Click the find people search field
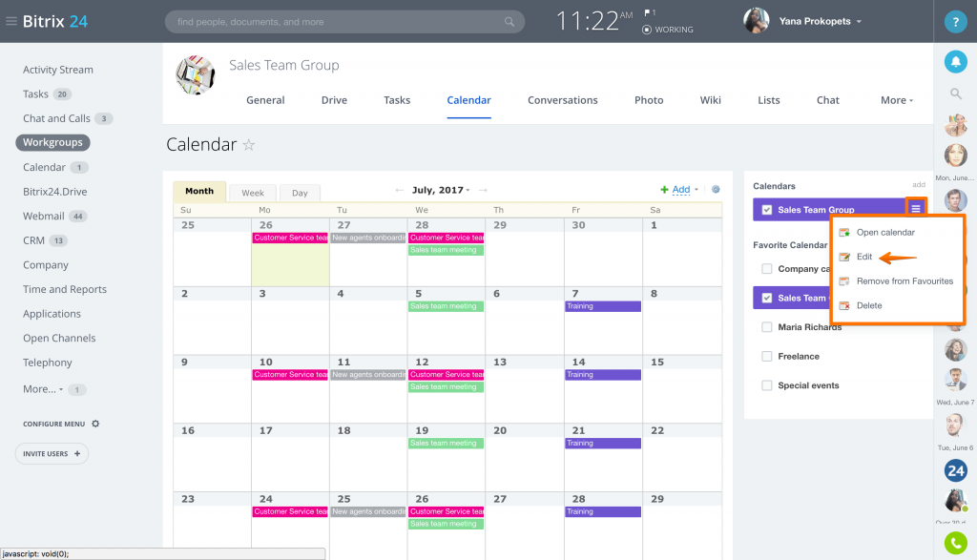Screen dimensions: 977x560 pyautogui.click(x=344, y=22)
